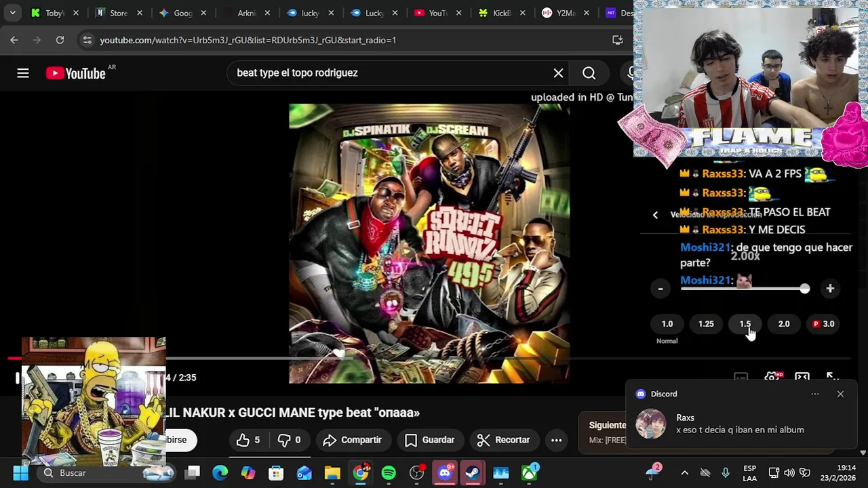868x488 pixels.
Task: Open Steam from the taskbar
Action: pyautogui.click(x=473, y=473)
